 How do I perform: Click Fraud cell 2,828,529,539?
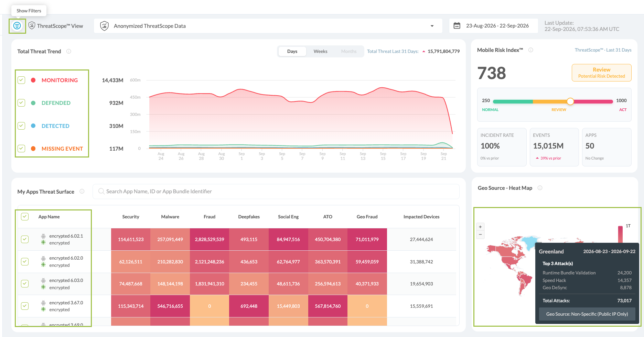[x=210, y=239]
